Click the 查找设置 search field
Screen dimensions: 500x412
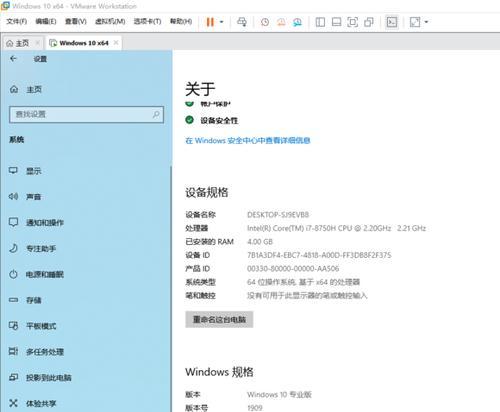point(87,114)
